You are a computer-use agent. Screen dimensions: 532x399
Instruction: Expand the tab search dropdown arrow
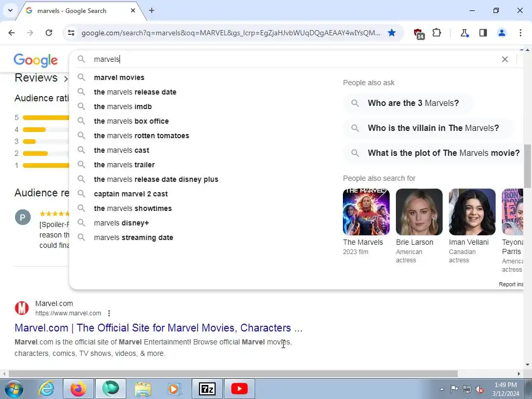(x=10, y=10)
